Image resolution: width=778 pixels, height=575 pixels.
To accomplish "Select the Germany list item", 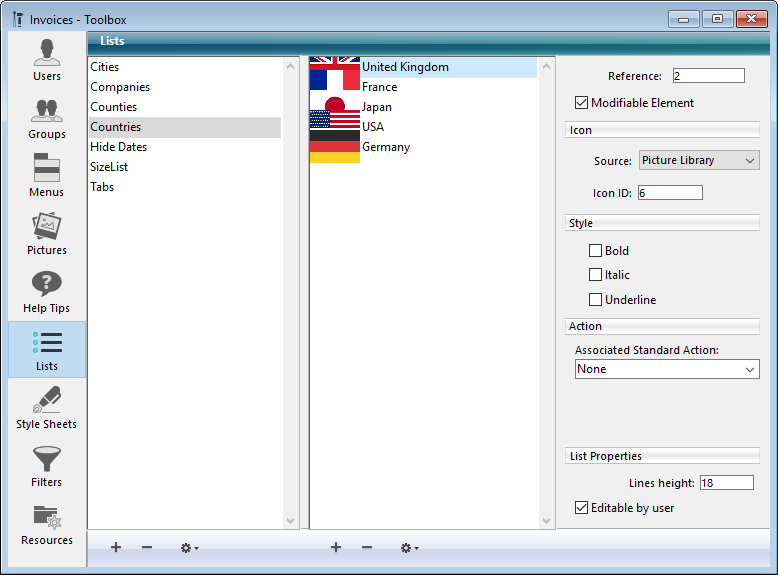I will pyautogui.click(x=386, y=147).
